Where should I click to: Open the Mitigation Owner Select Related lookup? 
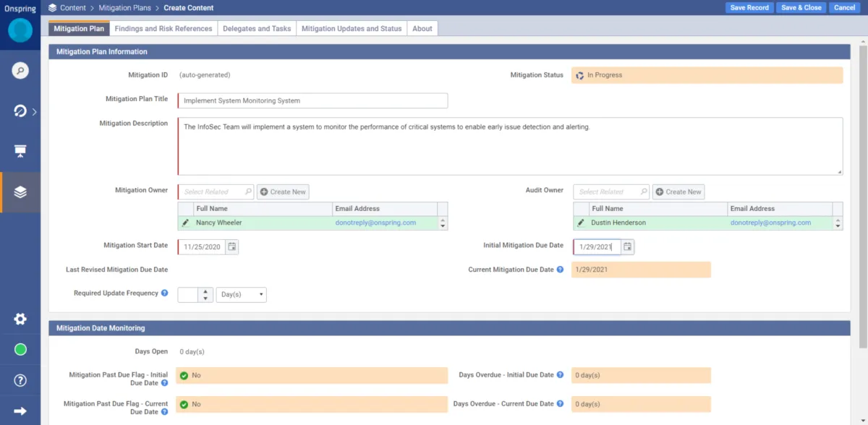click(215, 192)
